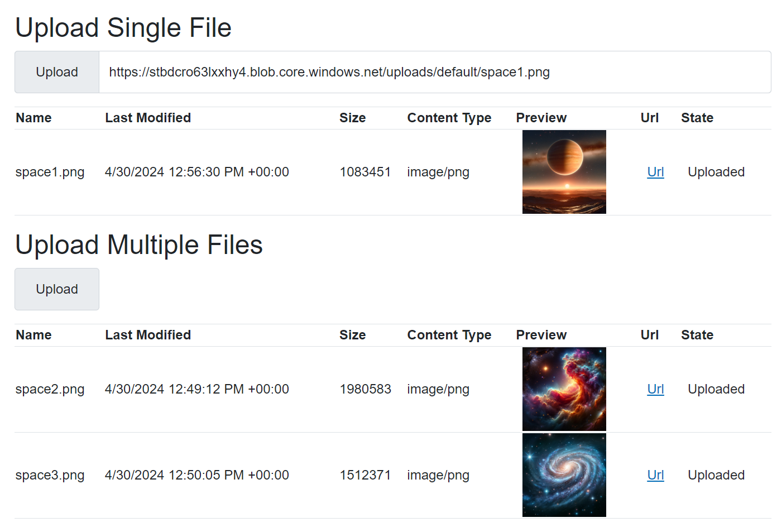Open the Url link for space3.png
782x532 pixels.
(655, 475)
